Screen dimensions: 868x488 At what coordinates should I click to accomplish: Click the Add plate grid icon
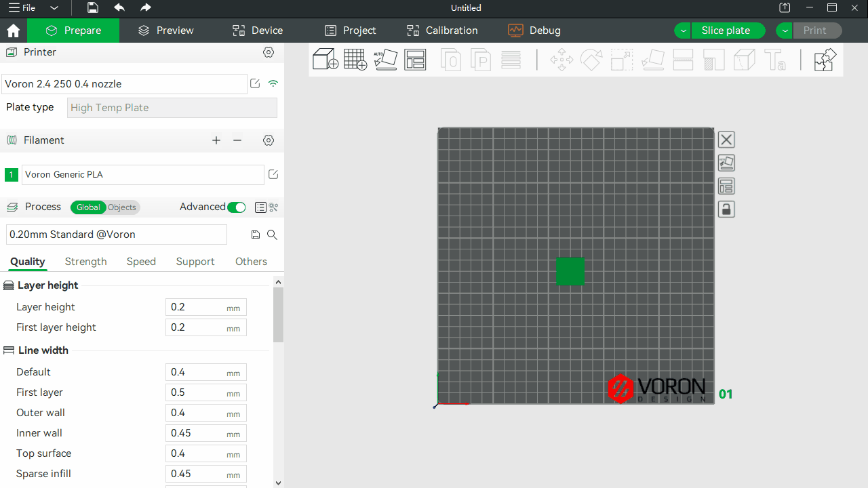(x=355, y=60)
